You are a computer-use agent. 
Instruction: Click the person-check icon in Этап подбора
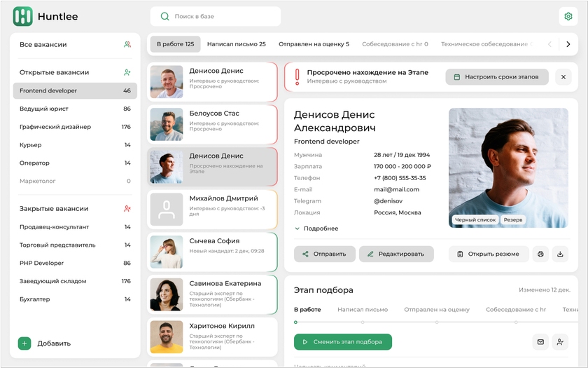pyautogui.click(x=560, y=342)
